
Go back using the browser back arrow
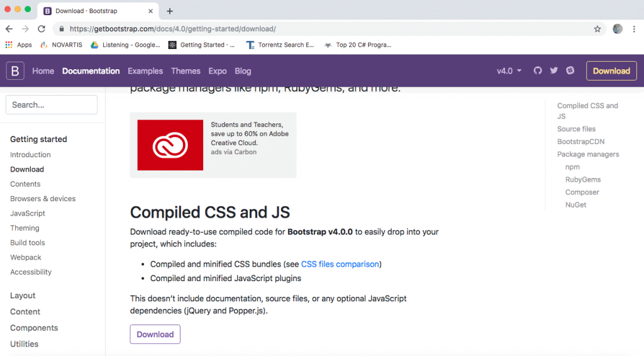pos(9,29)
